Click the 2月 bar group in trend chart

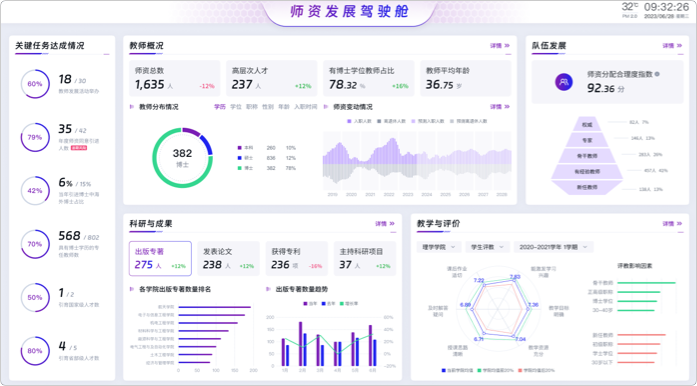click(302, 344)
